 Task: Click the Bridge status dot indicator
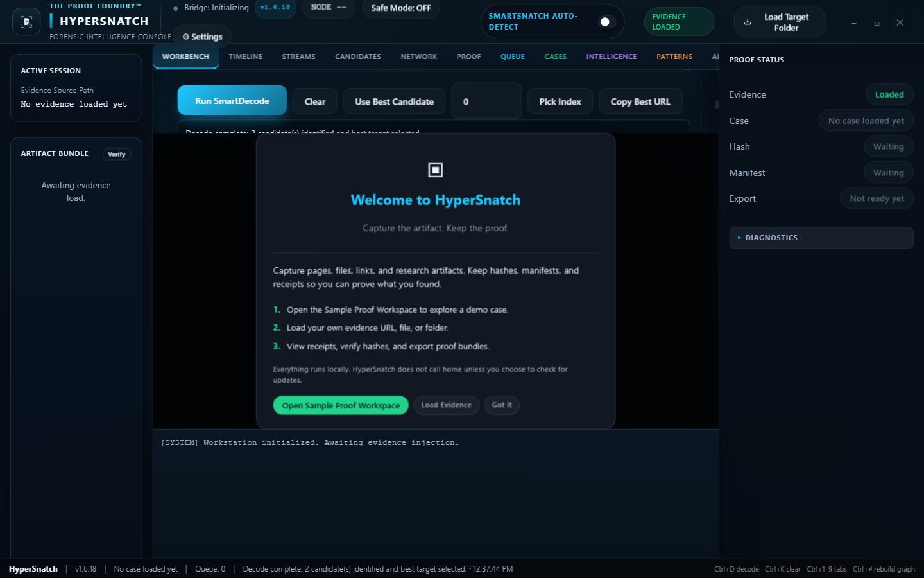(x=176, y=8)
